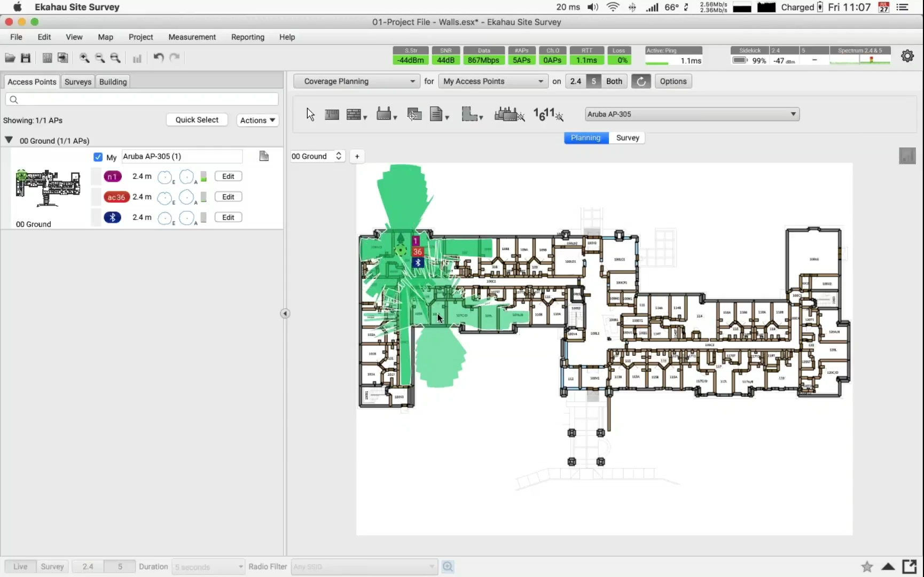Switch to the Building tab
This screenshot has width=924, height=577.
(113, 82)
